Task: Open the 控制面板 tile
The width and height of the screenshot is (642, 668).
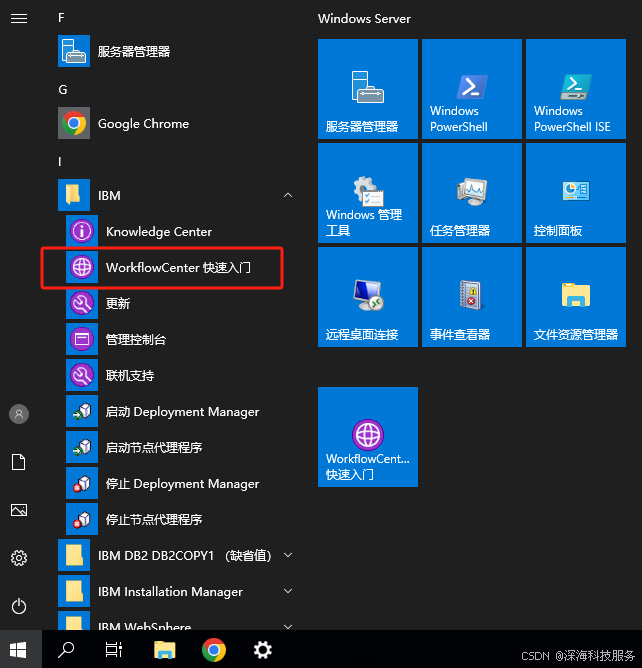Action: [x=576, y=193]
